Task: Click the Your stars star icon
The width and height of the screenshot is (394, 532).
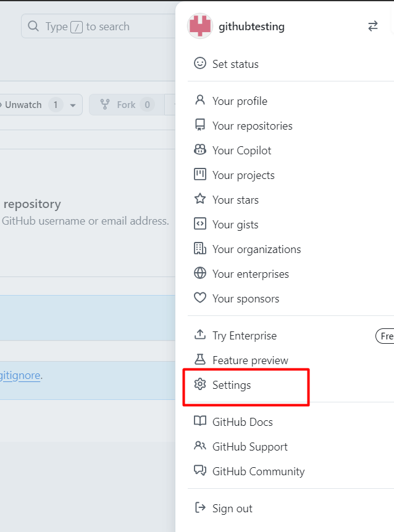Action: coord(200,199)
